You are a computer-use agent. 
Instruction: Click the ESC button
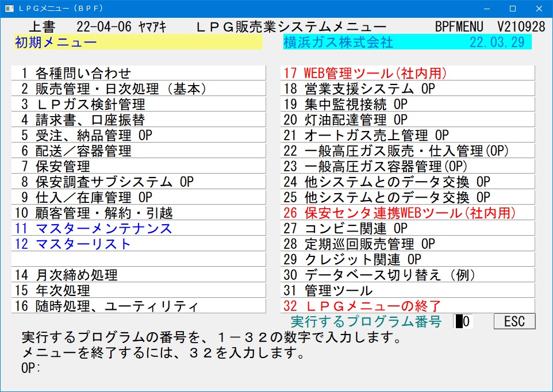coord(514,321)
